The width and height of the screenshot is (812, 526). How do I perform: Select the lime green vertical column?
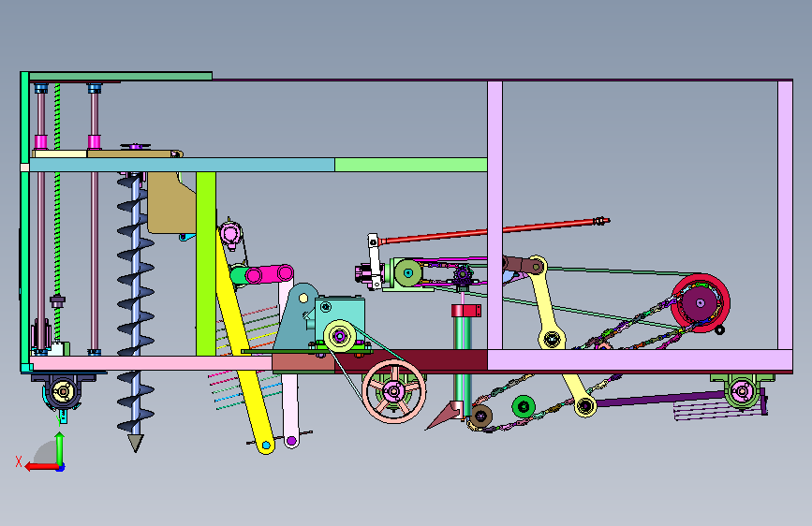(x=206, y=264)
